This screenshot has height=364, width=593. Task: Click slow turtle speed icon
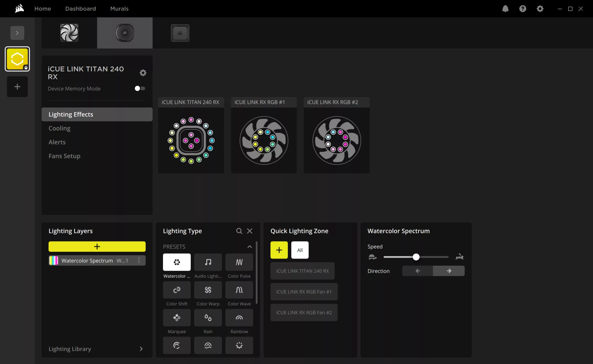pos(373,257)
